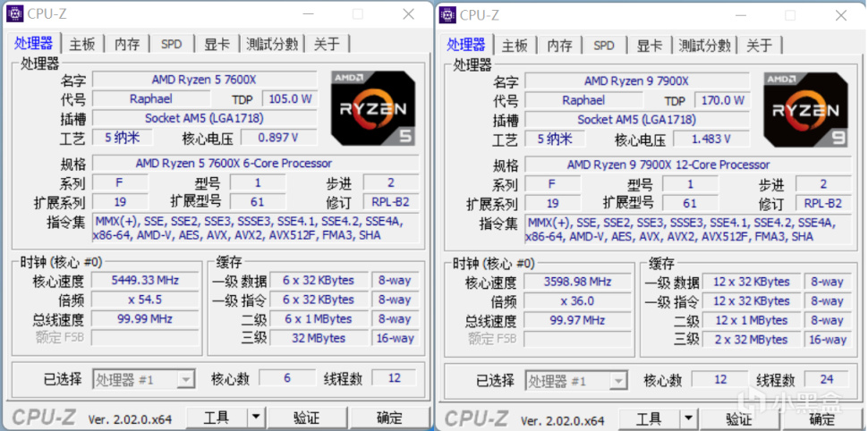Viewport: 868px width, 431px height.
Task: Open the 关于 tab in the right window
Action: click(759, 46)
